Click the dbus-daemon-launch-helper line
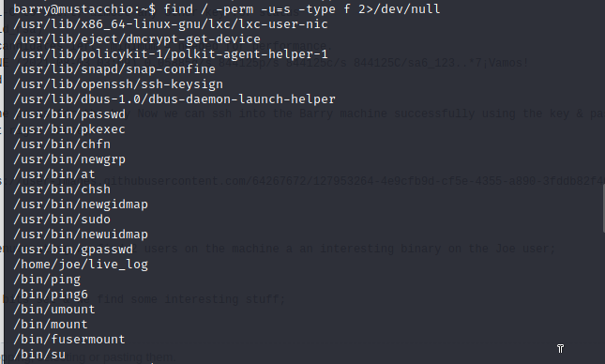This screenshot has width=605, height=364. tap(174, 99)
